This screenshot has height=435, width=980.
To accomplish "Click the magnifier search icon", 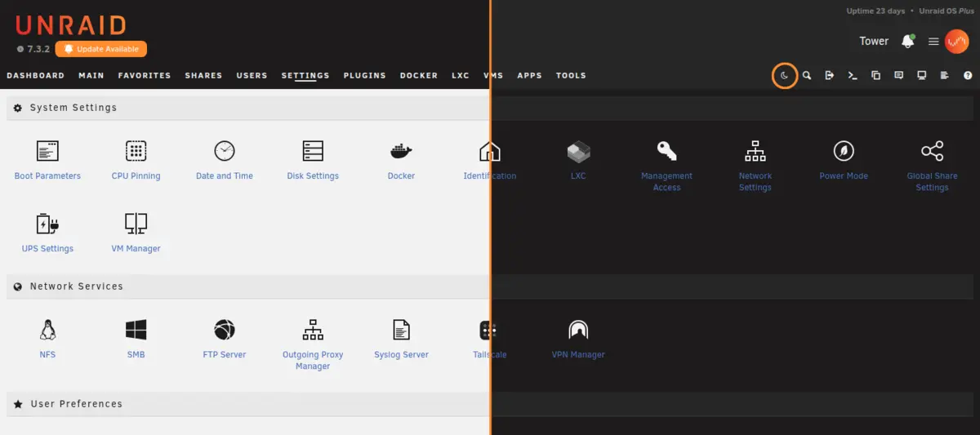I will 807,75.
